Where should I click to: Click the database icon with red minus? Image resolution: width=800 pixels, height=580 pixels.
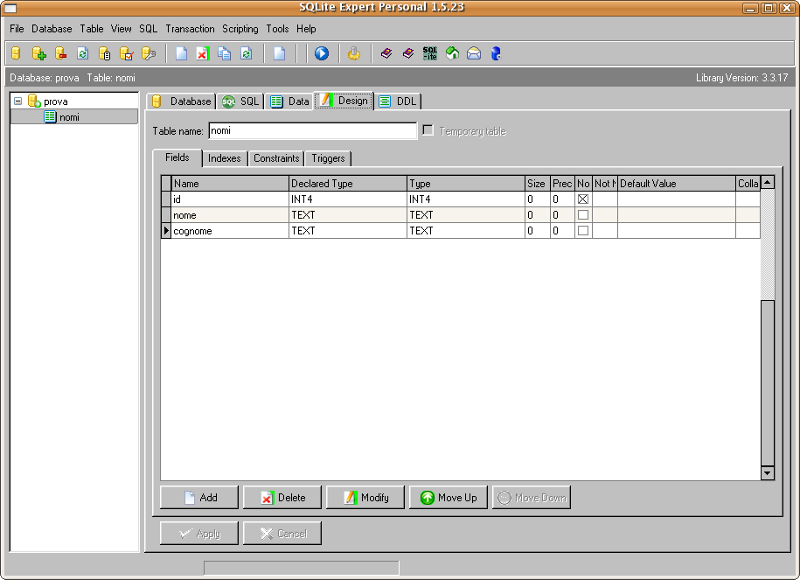[x=61, y=54]
